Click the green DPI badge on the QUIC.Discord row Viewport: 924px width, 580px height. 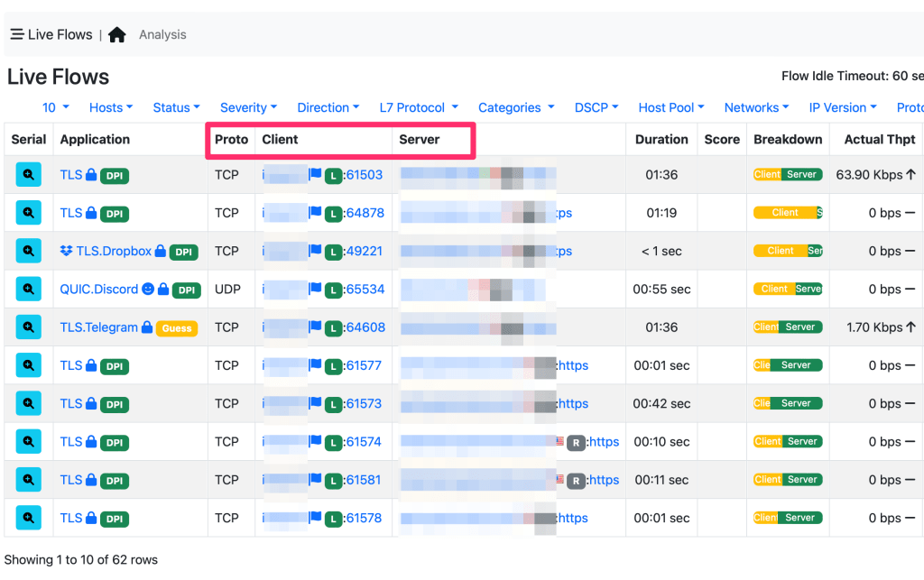[187, 290]
